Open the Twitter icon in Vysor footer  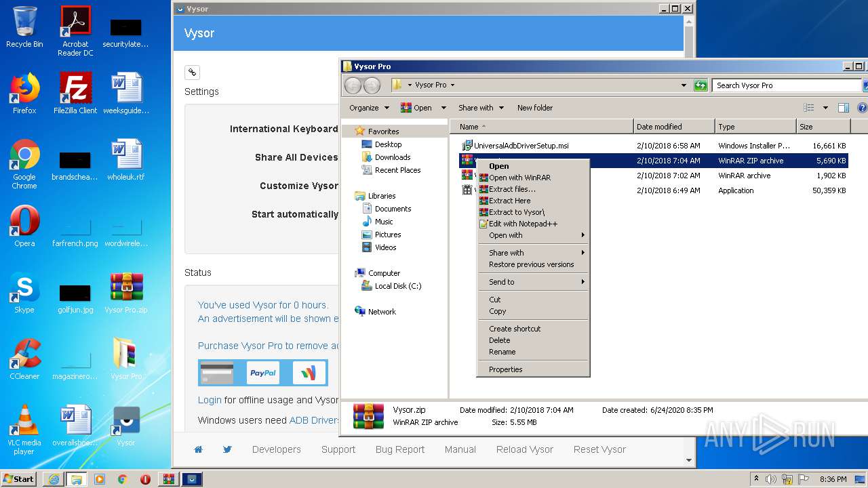tap(227, 449)
